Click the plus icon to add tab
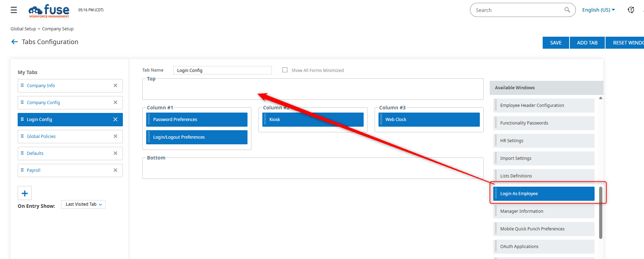The image size is (644, 259). coord(25,193)
